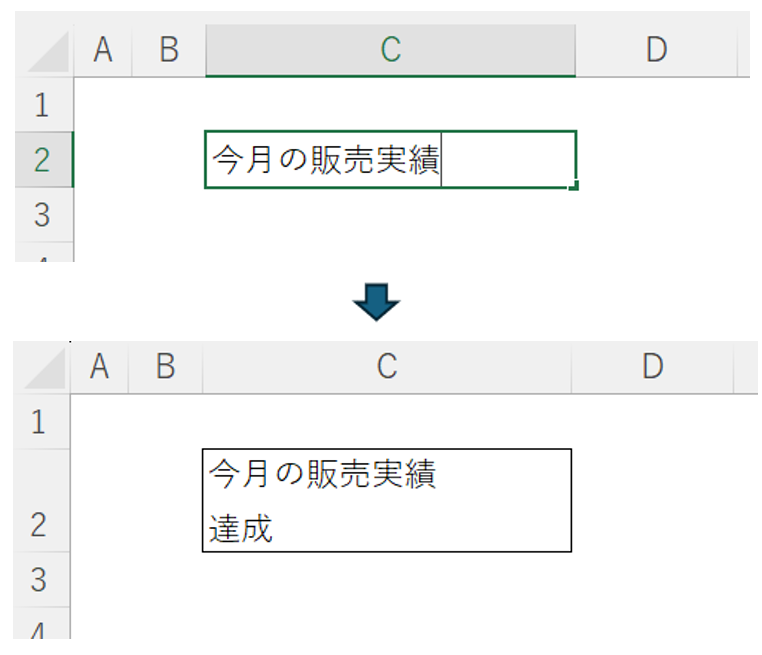Select the two-line cell containing 達成
762x655 pixels.
[387, 501]
